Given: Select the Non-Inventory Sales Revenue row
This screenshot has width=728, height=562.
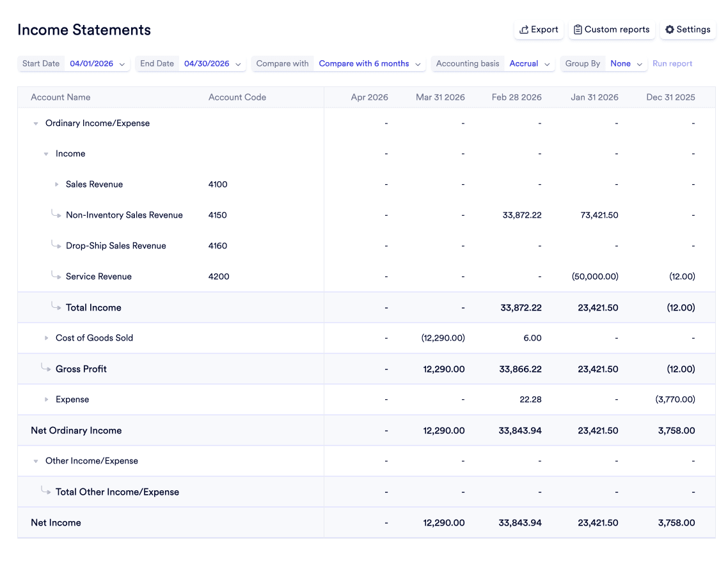Looking at the screenshot, I should (124, 216).
